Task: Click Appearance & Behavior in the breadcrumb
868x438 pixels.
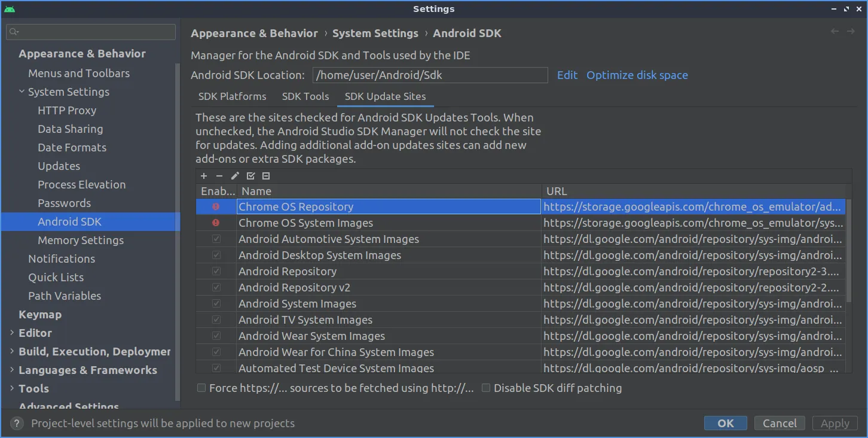Action: 255,34
